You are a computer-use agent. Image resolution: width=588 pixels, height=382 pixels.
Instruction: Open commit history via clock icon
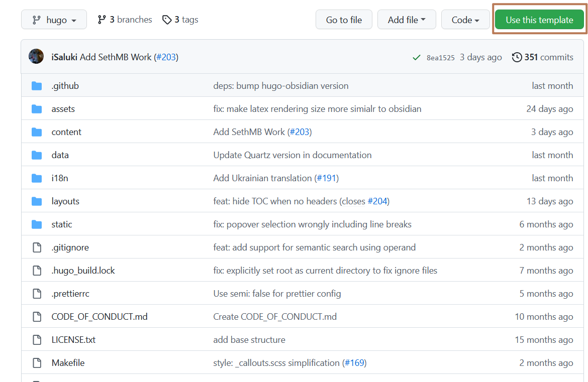point(517,57)
